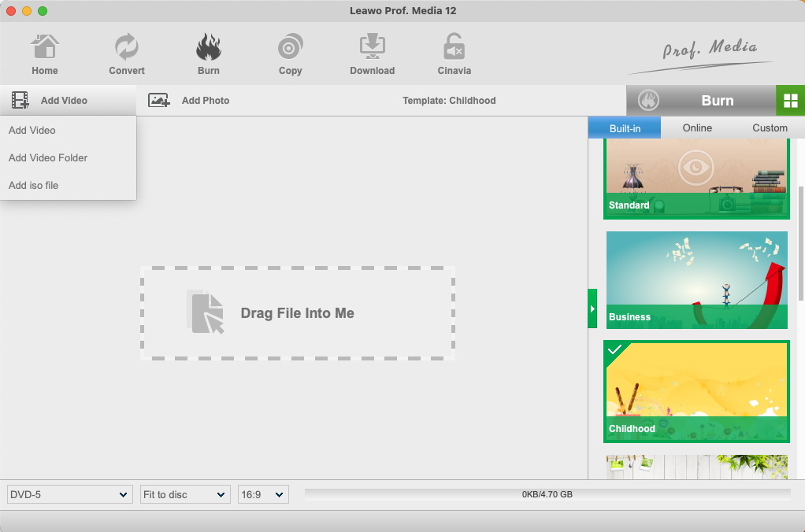
Task: Open the Convert module
Action: coord(126,54)
